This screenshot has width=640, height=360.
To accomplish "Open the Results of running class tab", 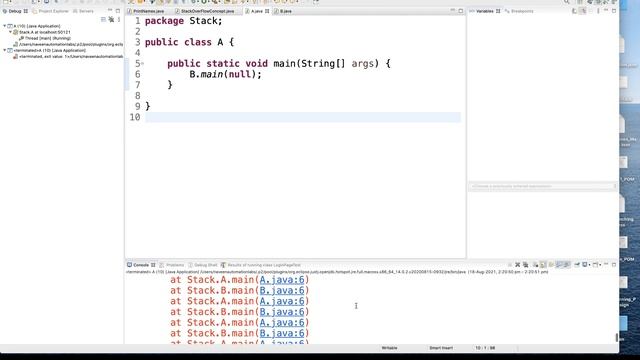I will click(x=260, y=265).
